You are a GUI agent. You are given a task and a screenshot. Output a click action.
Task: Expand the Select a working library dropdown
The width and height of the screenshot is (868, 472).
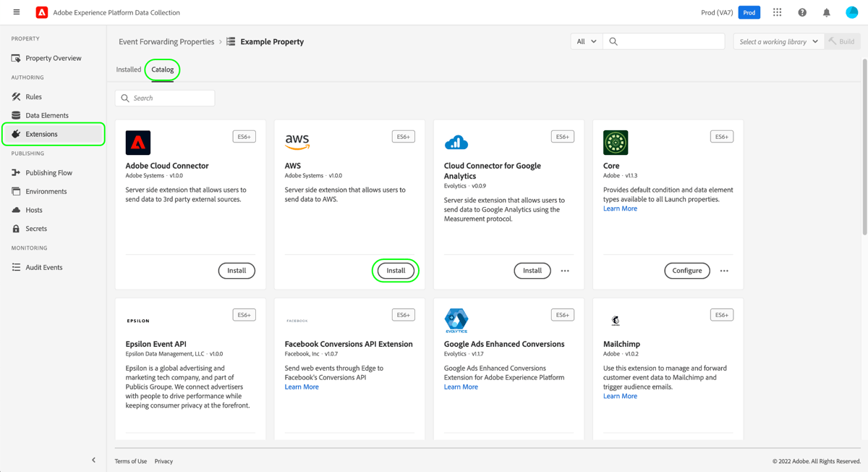(x=778, y=41)
